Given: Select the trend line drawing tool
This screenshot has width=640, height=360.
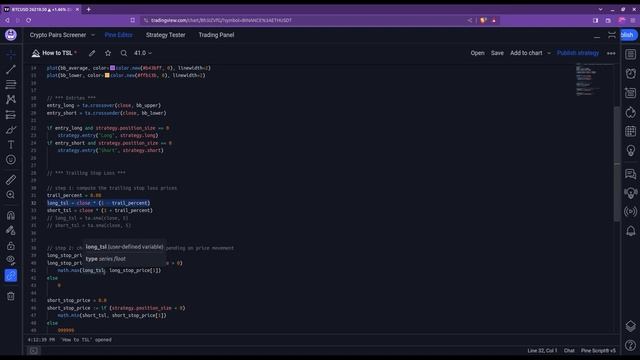Looking at the screenshot, I should click(11, 69).
